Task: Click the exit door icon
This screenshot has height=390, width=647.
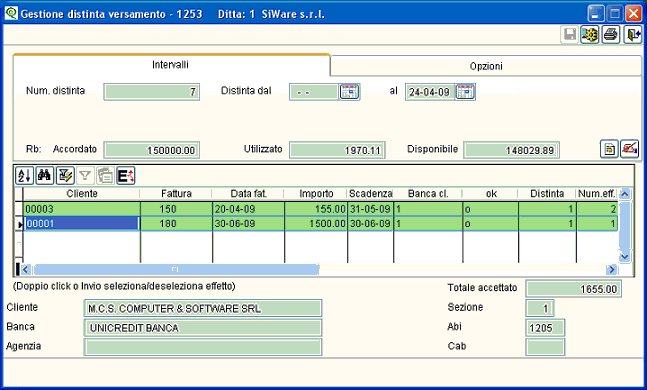Action: click(632, 35)
